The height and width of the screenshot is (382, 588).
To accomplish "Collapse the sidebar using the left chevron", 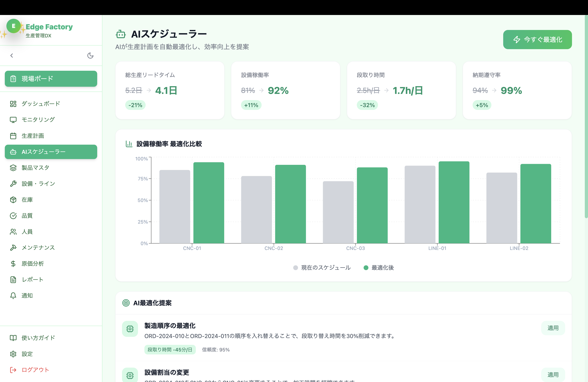I will 12,56.
